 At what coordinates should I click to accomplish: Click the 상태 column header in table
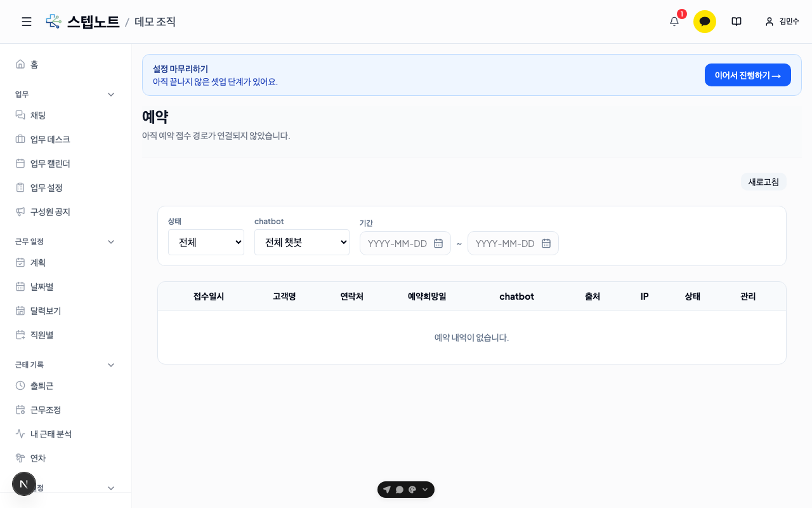click(x=693, y=297)
